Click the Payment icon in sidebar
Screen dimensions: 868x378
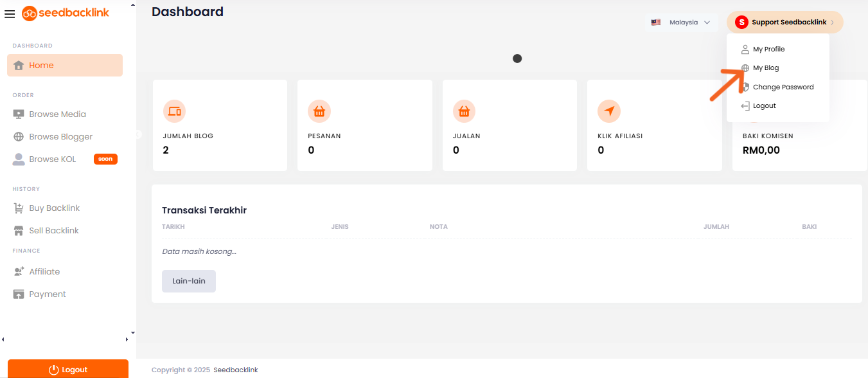(19, 294)
